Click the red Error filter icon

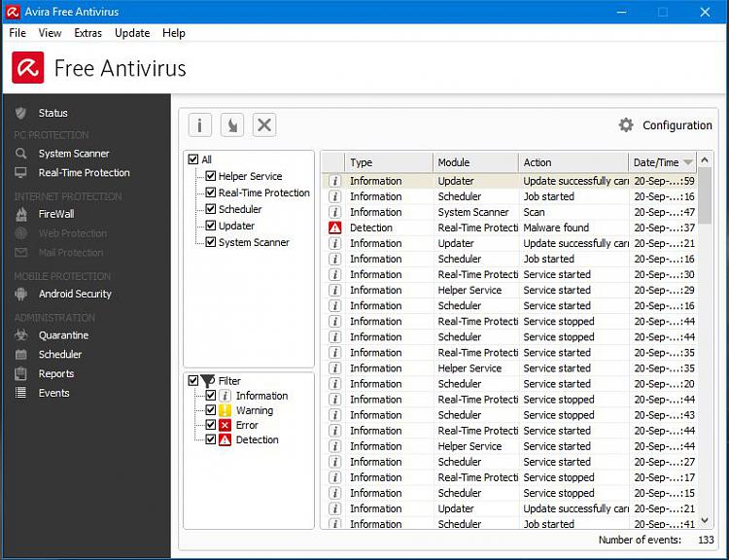(226, 425)
